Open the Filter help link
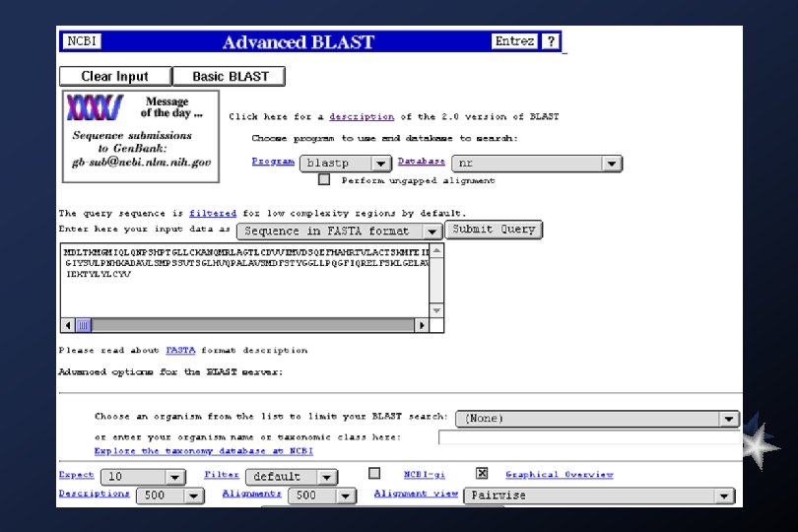This screenshot has height=532, width=798. click(222, 475)
